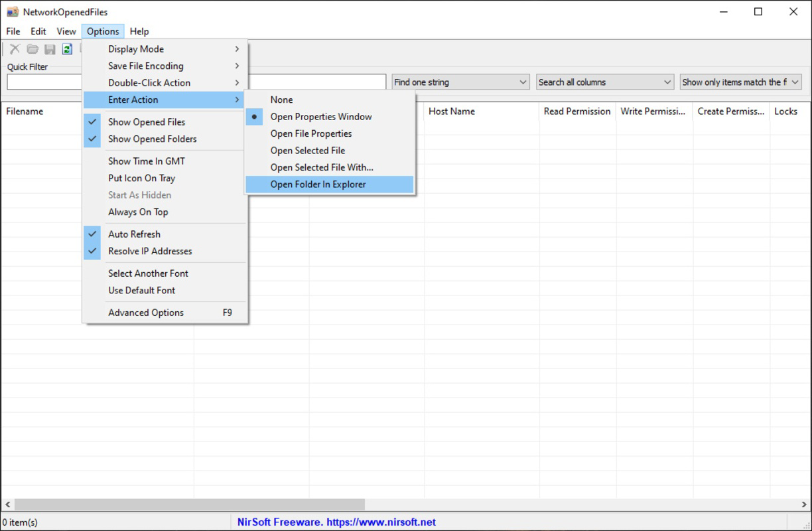Select Open Folder In Explorer action
The image size is (812, 531).
click(329, 185)
